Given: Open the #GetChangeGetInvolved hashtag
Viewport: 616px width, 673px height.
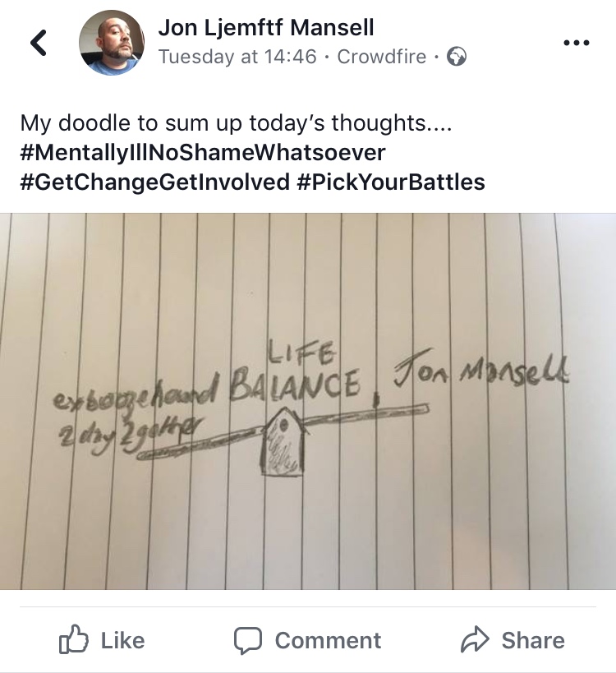Looking at the screenshot, I should [x=155, y=182].
